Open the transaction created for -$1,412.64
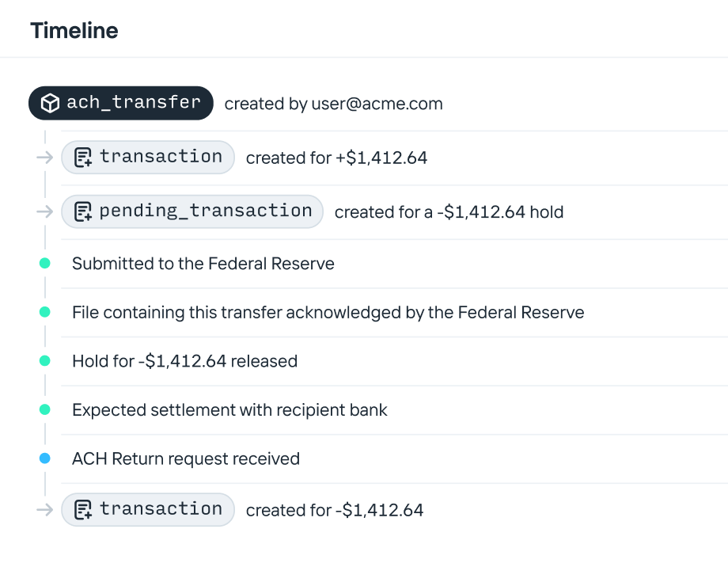Viewport: 728px width, 586px height. (x=148, y=509)
